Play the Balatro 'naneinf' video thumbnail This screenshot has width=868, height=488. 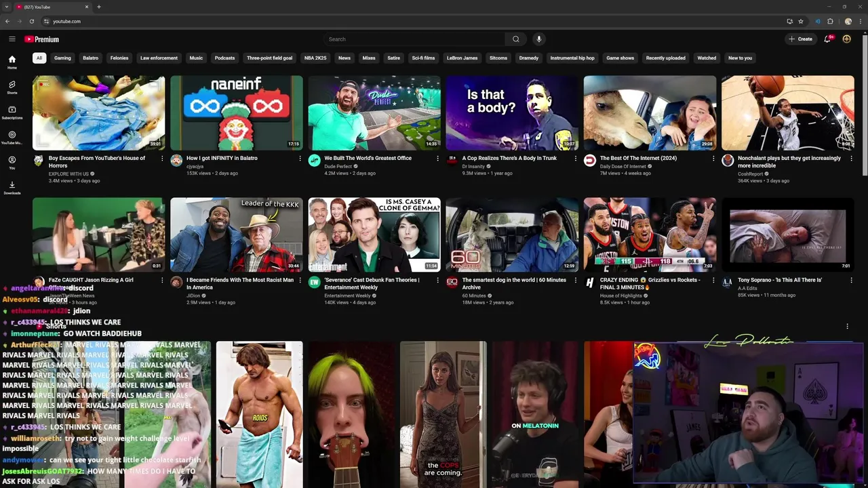237,113
